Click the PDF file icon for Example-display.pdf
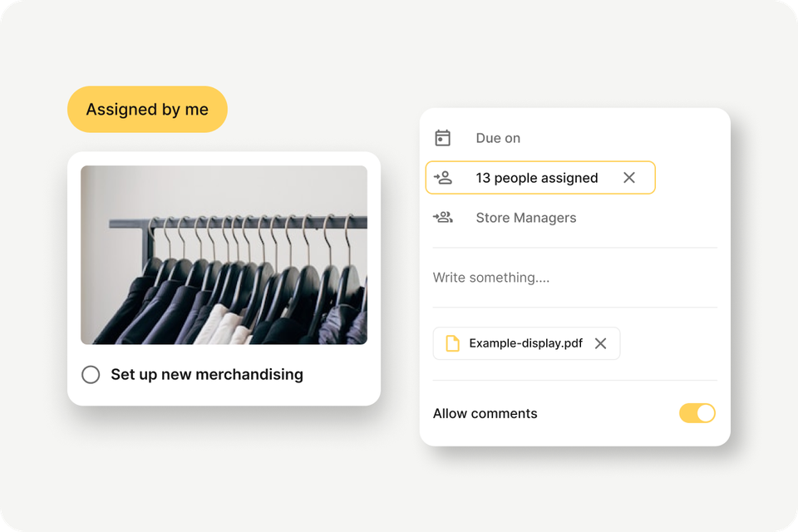Viewport: 798px width, 532px height. [452, 343]
